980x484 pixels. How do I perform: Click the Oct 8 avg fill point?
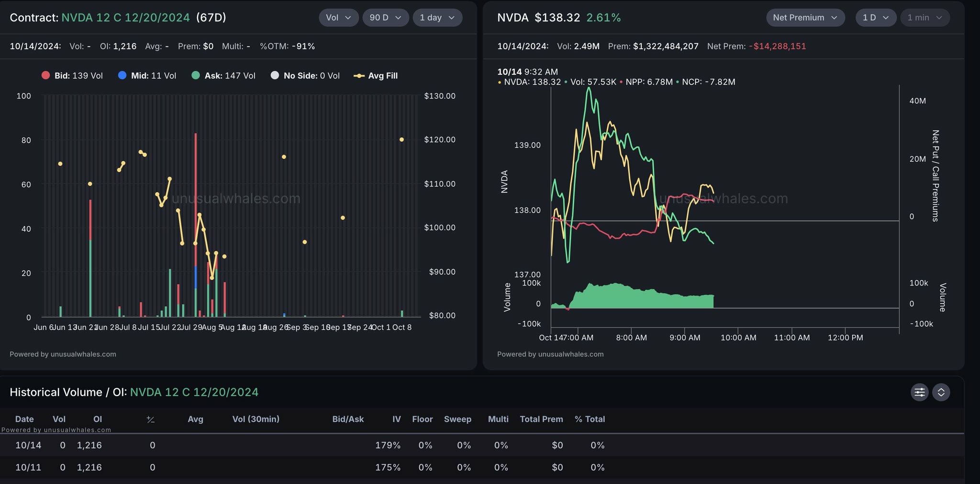tap(401, 140)
